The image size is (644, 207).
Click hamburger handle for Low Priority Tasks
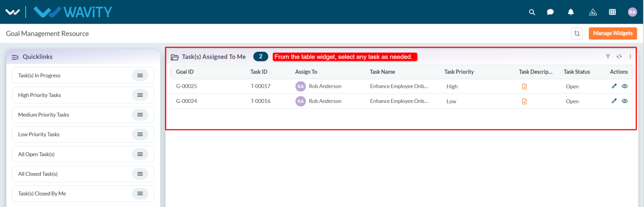[x=140, y=134]
